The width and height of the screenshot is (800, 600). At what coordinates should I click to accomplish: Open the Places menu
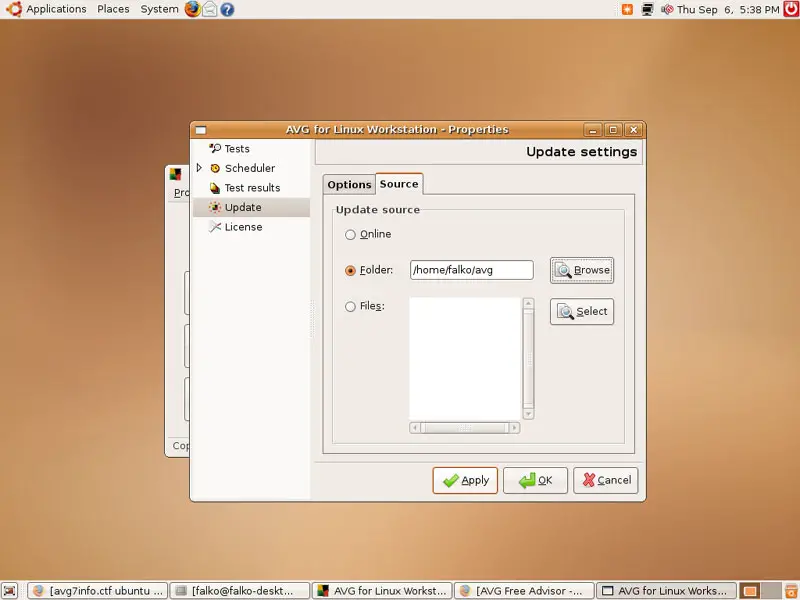[x=113, y=9]
